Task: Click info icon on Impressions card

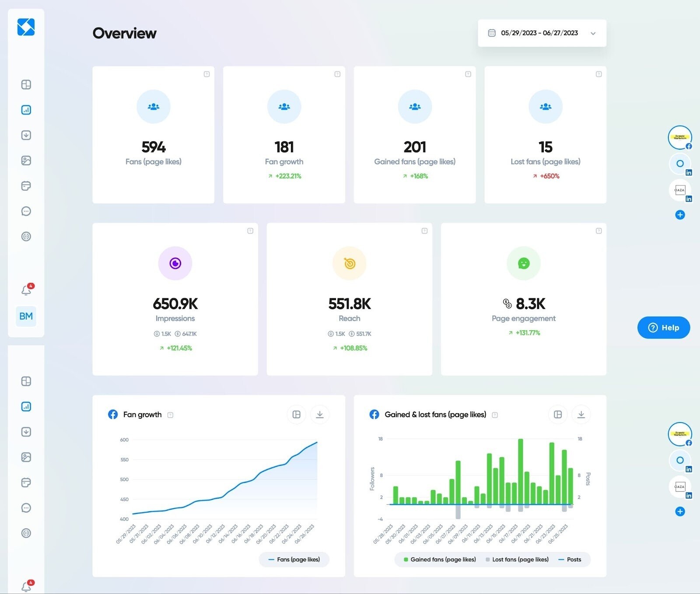Action: 250,231
